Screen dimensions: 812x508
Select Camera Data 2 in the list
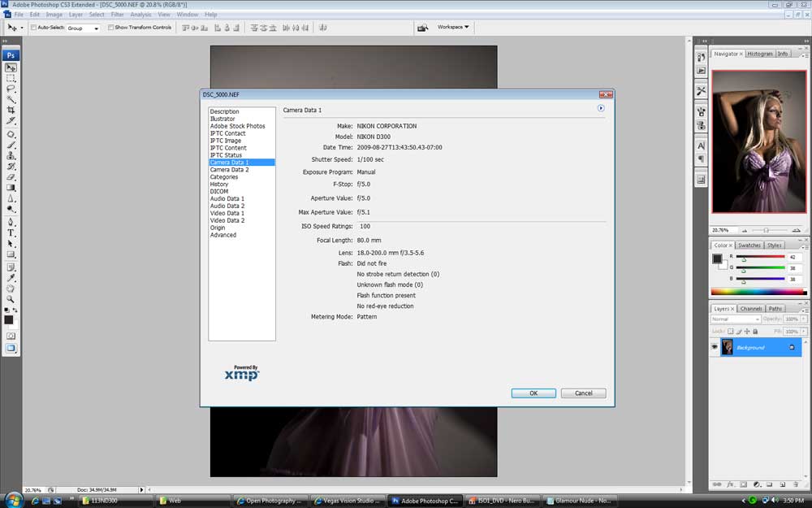pyautogui.click(x=230, y=170)
